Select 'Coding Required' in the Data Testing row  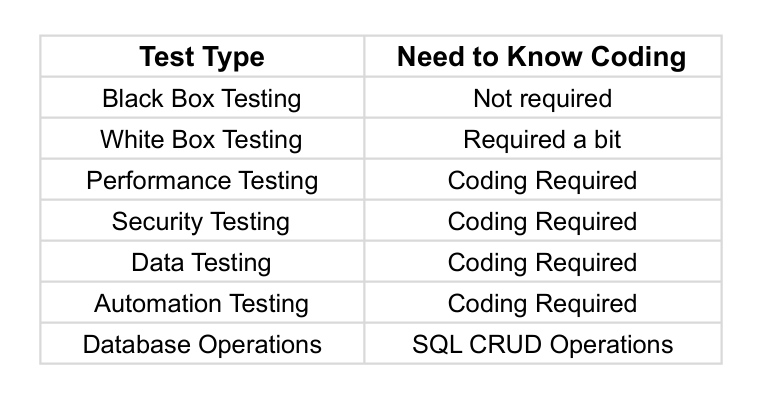pyautogui.click(x=541, y=263)
